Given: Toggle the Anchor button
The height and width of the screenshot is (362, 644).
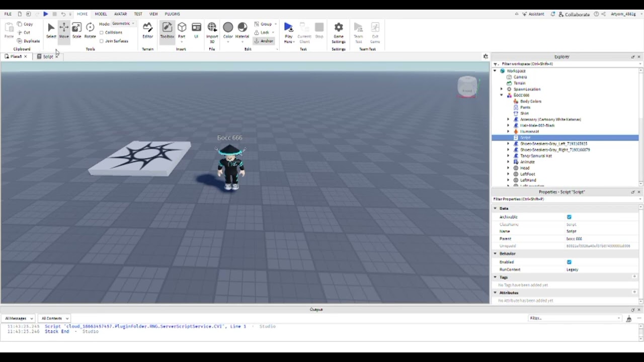Looking at the screenshot, I should pyautogui.click(x=264, y=41).
